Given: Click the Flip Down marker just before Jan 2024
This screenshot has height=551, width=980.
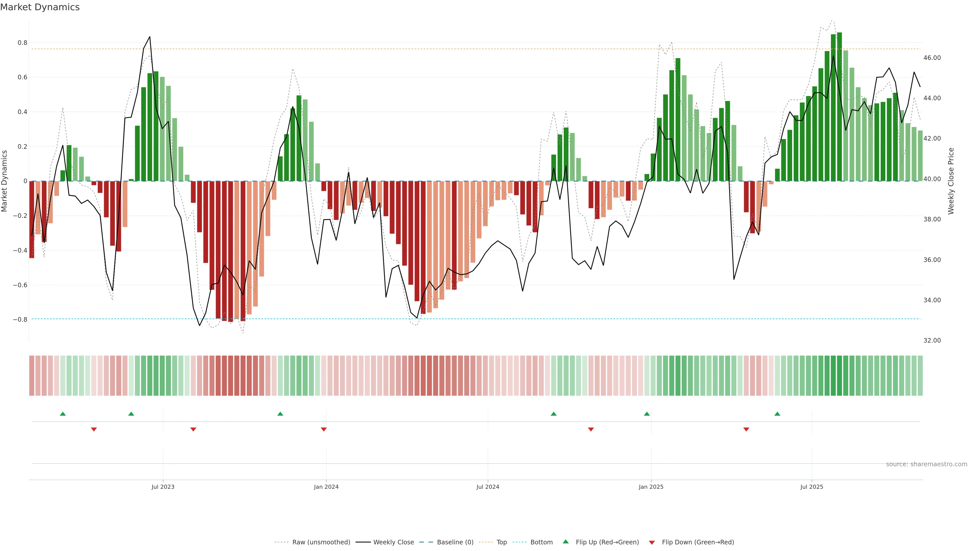Looking at the screenshot, I should (324, 429).
